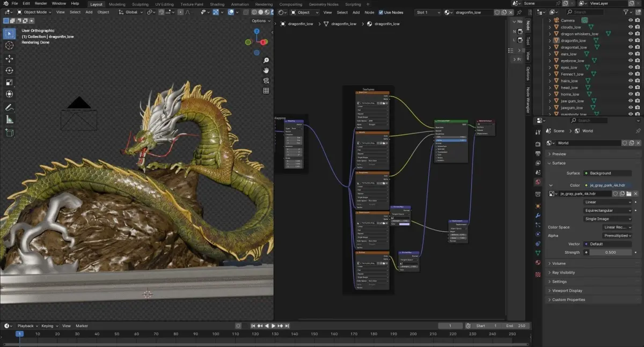Click the Options button in viewport

[260, 21]
